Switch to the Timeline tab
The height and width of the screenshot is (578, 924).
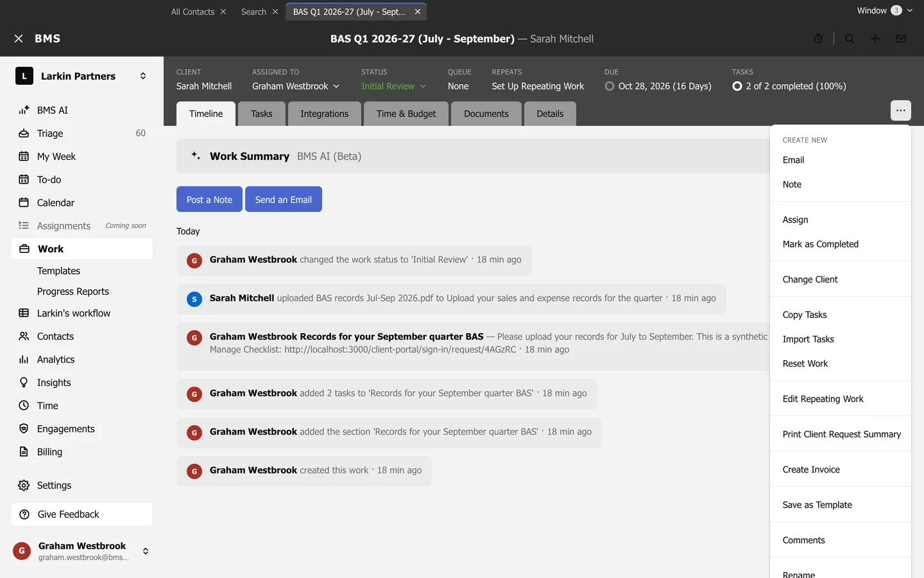click(x=206, y=114)
